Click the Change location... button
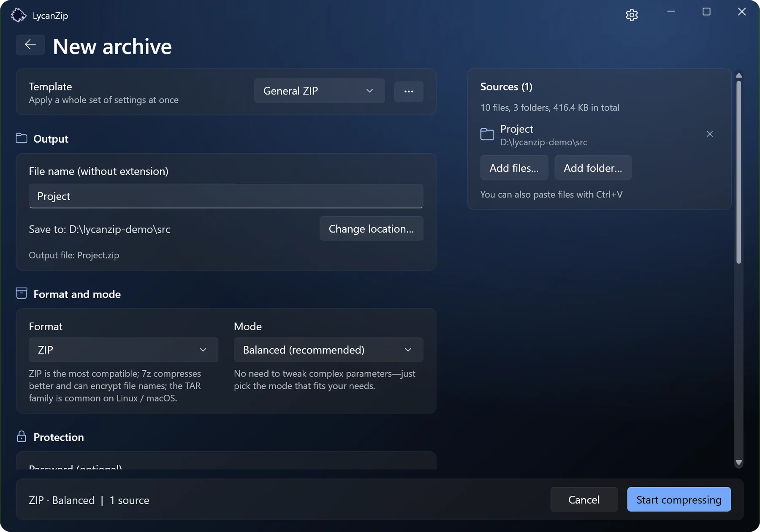 [x=371, y=228]
